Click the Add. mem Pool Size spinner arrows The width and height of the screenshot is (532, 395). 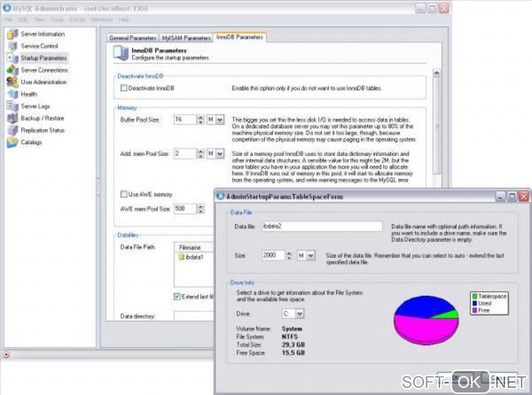pos(201,154)
